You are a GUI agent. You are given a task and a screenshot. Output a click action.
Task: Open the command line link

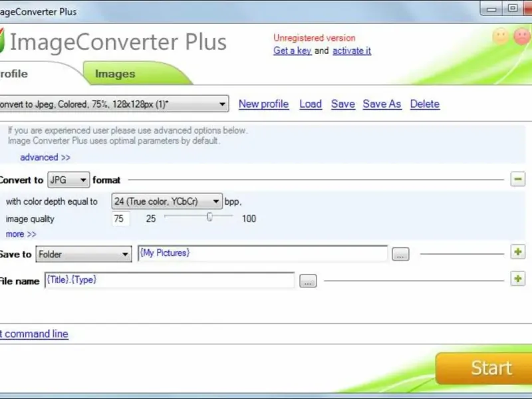(34, 334)
